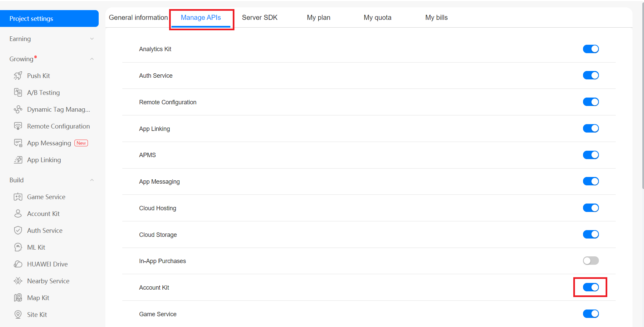644x327 pixels.
Task: Click the Build section heading
Action: (17, 180)
